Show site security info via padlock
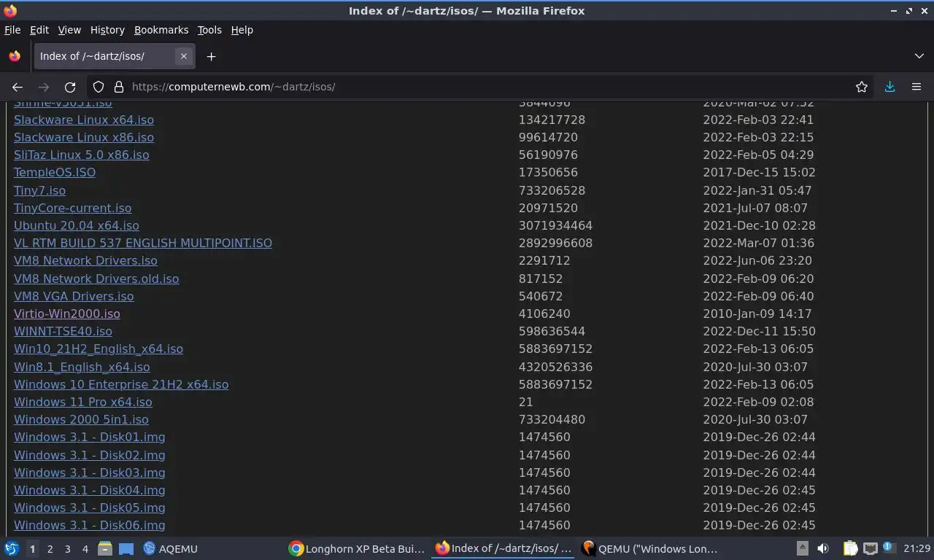 (119, 87)
